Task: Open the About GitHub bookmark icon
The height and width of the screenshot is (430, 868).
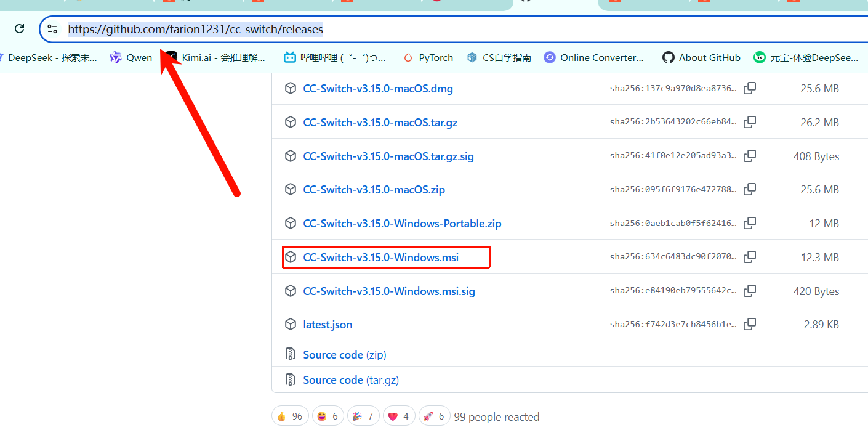Action: tap(669, 57)
